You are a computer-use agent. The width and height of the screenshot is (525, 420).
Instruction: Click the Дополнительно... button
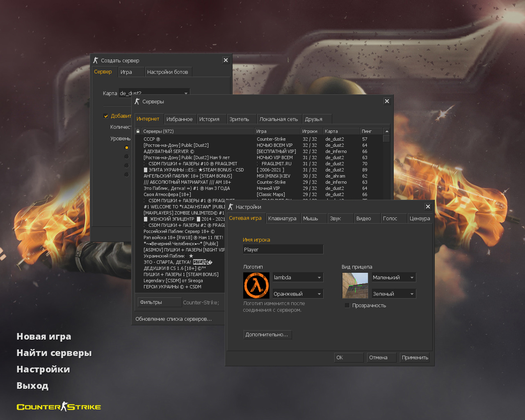click(267, 335)
